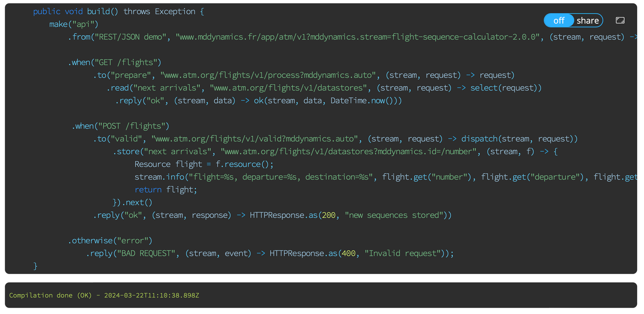This screenshot has height=314, width=644.
Task: Click the fullscreen expand icon
Action: (x=620, y=20)
